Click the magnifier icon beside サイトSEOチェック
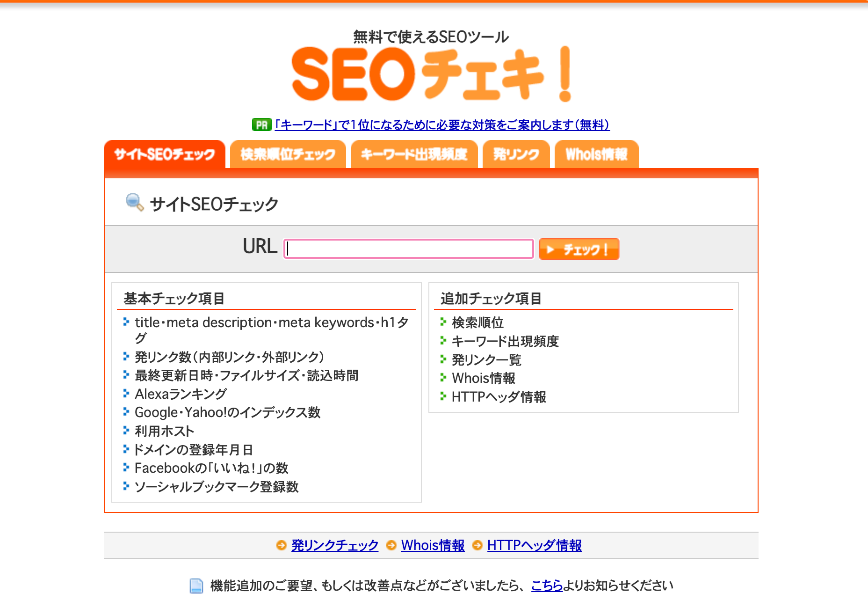 click(x=135, y=202)
